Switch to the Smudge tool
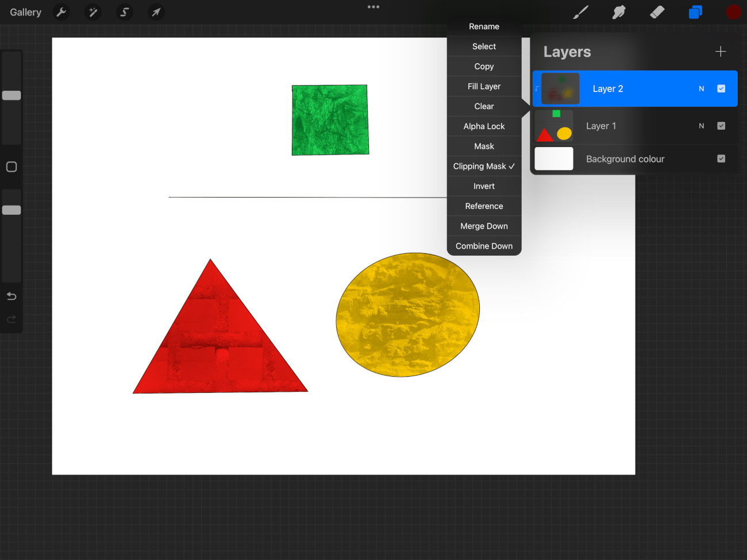 click(618, 12)
